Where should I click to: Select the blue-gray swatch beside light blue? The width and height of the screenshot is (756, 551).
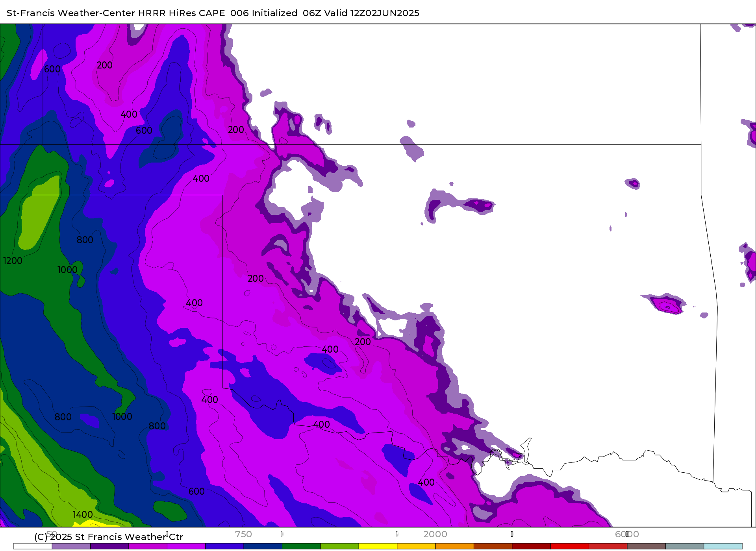(x=684, y=546)
